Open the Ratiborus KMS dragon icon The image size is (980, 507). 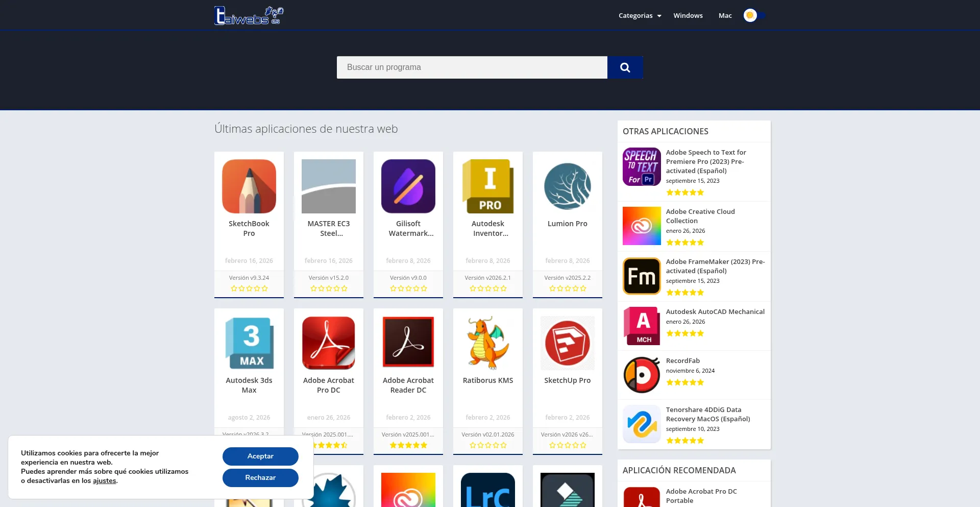tap(488, 343)
